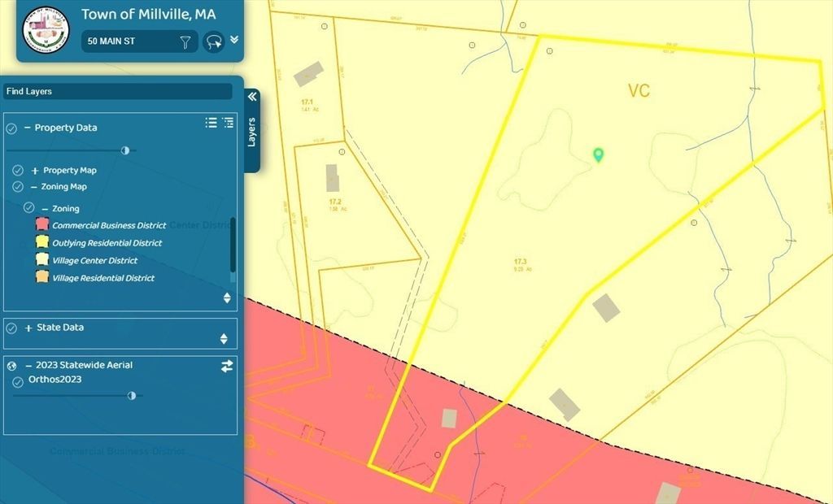Click the green location pin on map
833x504 pixels.
pyautogui.click(x=599, y=154)
